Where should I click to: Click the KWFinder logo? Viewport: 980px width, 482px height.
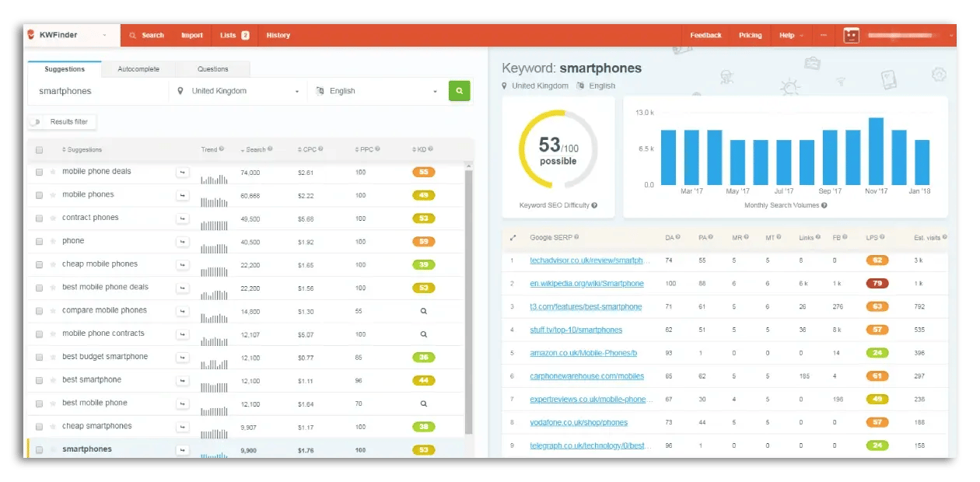61,34
